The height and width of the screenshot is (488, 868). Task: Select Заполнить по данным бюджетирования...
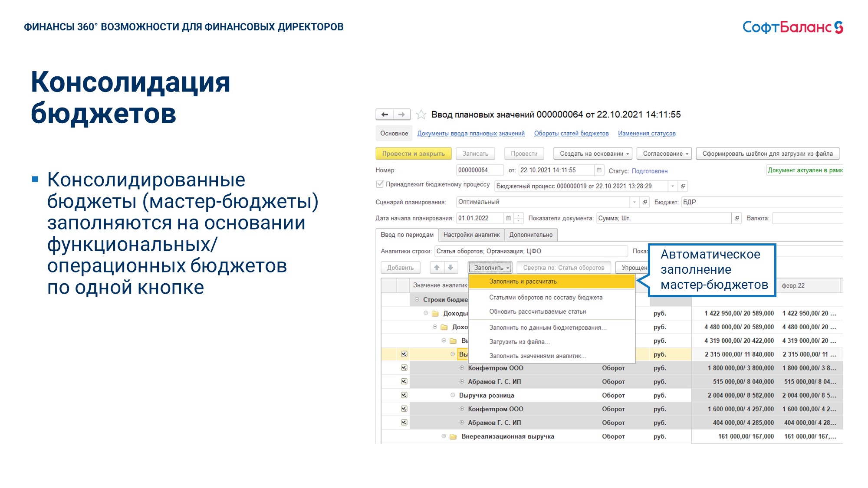[552, 328]
